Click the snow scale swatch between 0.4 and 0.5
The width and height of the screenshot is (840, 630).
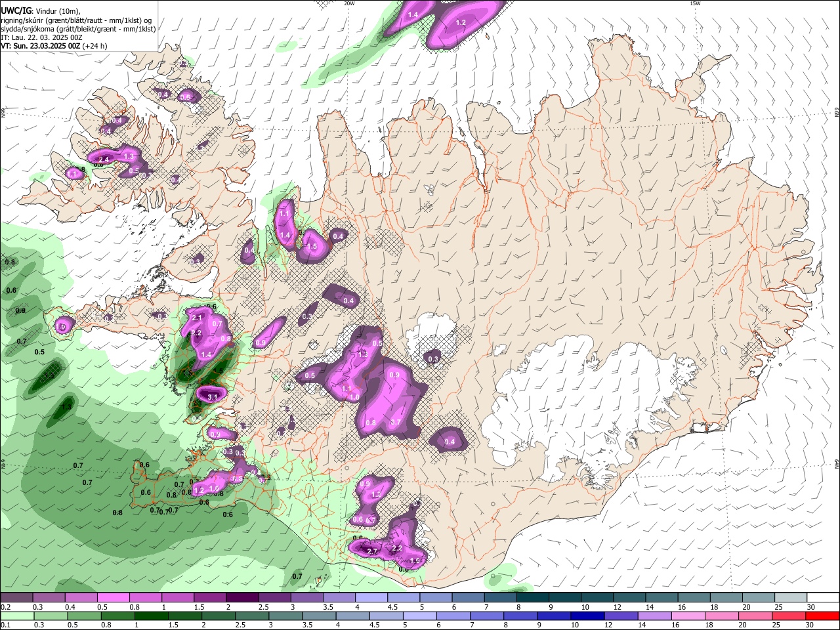81,598
